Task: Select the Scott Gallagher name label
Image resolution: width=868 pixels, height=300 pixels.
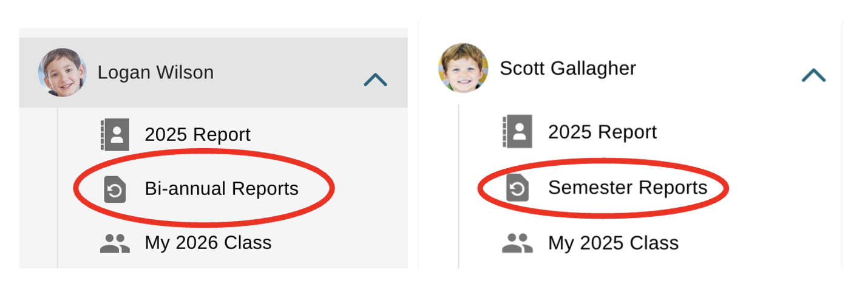Action: click(568, 68)
